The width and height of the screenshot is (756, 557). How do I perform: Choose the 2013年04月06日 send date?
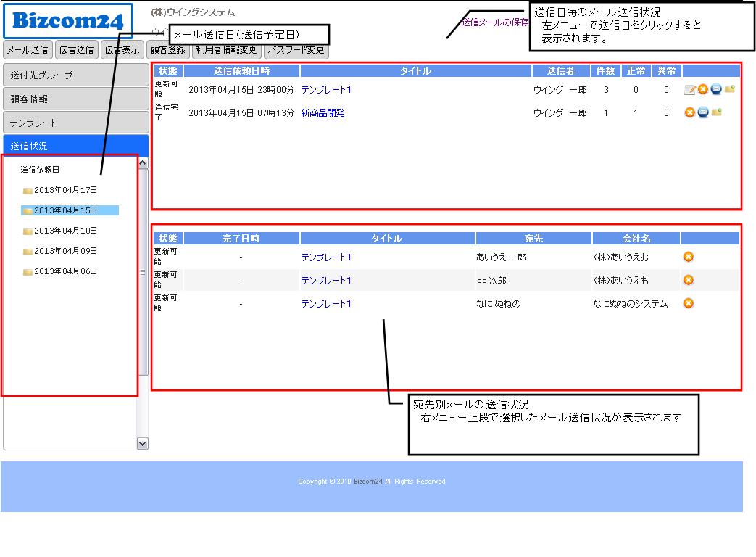tap(65, 271)
